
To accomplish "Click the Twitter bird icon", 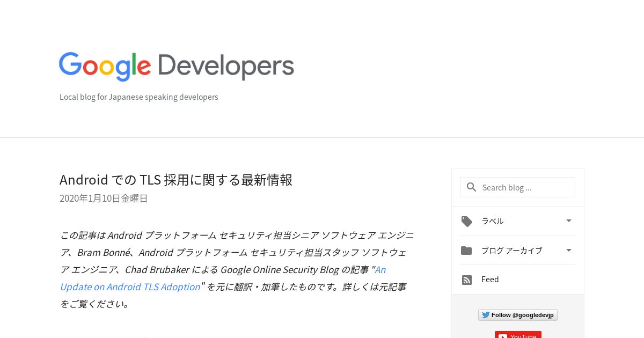I will tap(486, 315).
